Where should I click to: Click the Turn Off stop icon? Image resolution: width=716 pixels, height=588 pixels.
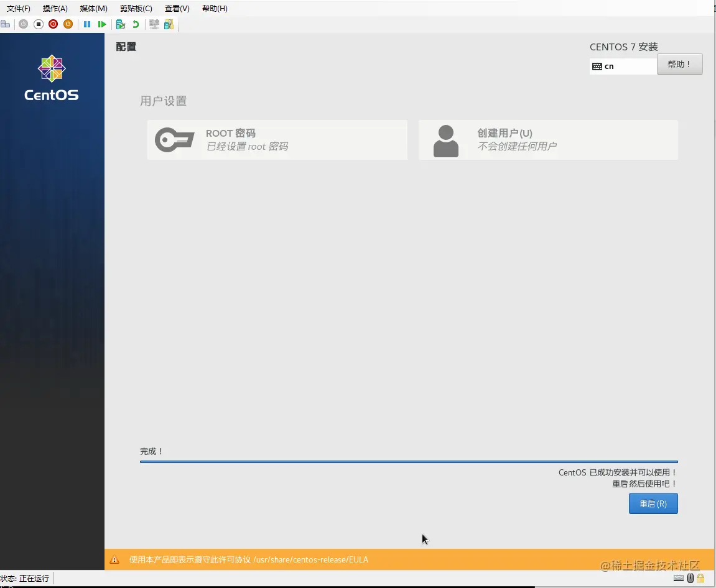[x=39, y=24]
